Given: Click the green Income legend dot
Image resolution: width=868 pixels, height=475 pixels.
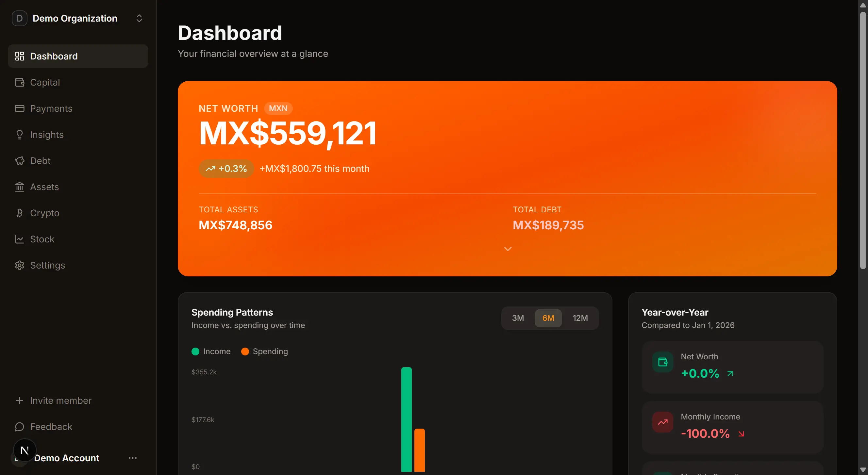Looking at the screenshot, I should tap(195, 352).
